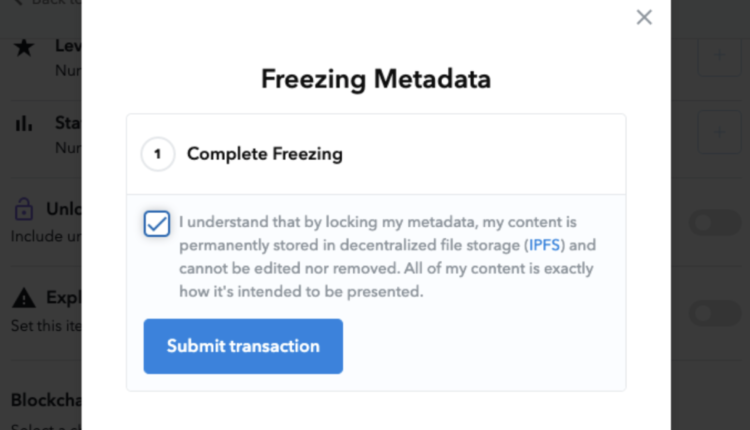The width and height of the screenshot is (750, 430).
Task: Select the Levels property row label
Action: [x=67, y=47]
